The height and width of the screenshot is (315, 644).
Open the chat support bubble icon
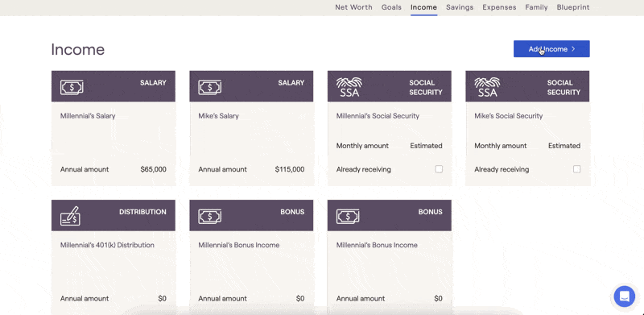point(625,296)
